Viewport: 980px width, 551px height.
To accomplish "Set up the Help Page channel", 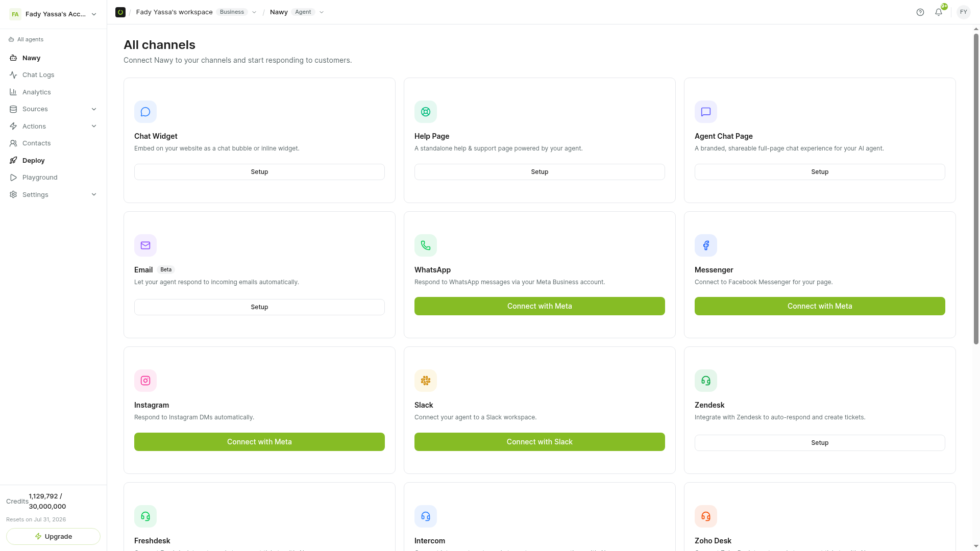I will (540, 172).
